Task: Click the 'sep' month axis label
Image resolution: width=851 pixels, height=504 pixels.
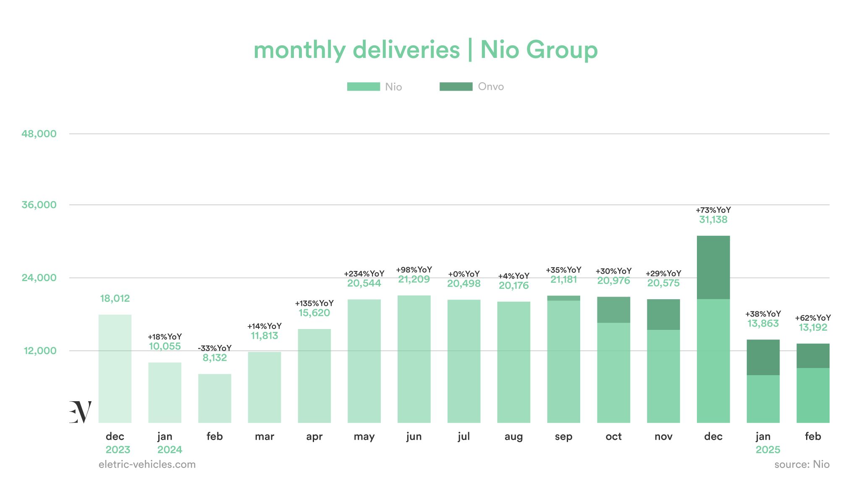Action: [x=564, y=437]
